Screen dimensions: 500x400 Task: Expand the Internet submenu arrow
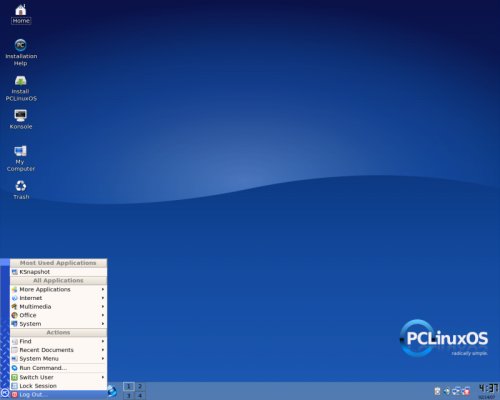103,298
